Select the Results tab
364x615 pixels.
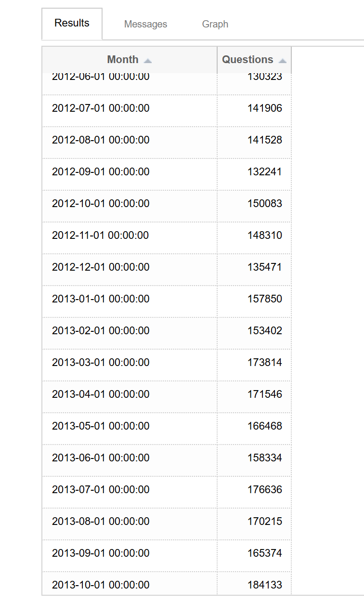click(x=72, y=23)
